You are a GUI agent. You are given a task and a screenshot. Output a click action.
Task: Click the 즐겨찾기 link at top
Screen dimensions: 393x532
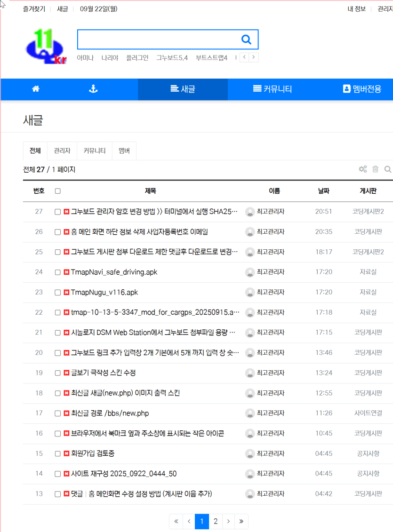34,9
